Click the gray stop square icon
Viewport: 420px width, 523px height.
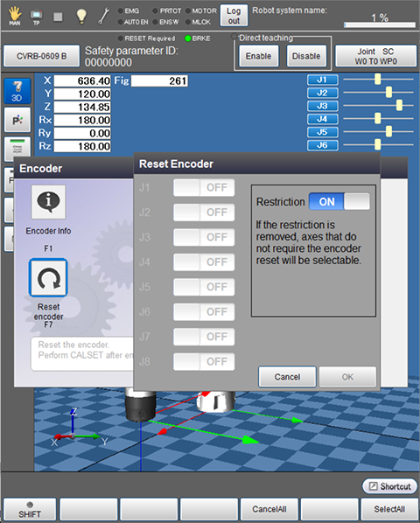coord(58,17)
